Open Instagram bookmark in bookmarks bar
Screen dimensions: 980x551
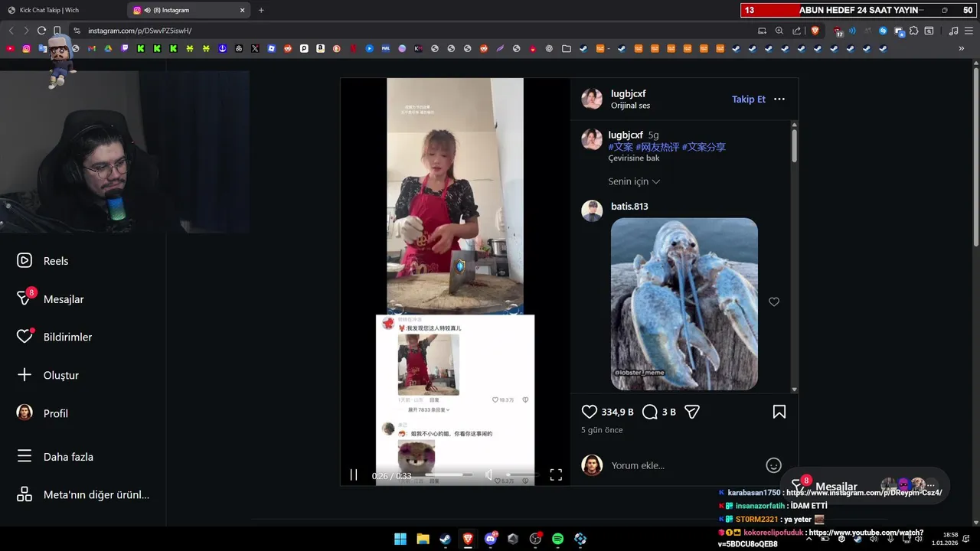point(26,48)
